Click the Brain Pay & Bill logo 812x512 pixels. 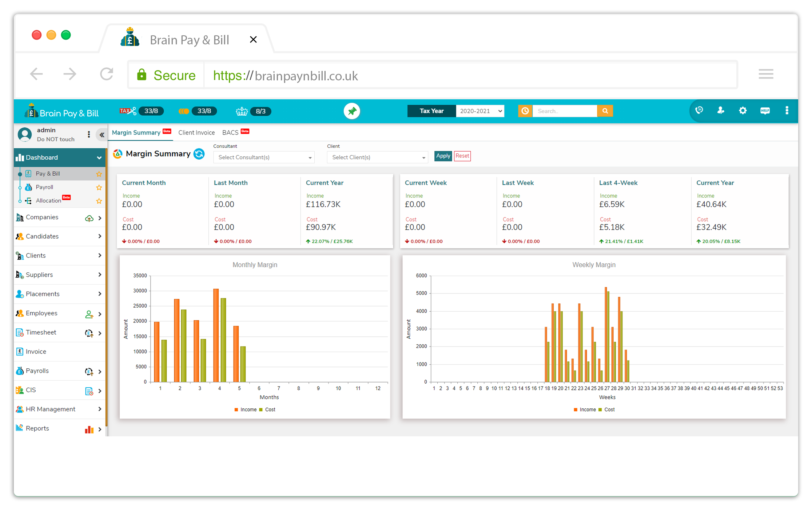(61, 111)
